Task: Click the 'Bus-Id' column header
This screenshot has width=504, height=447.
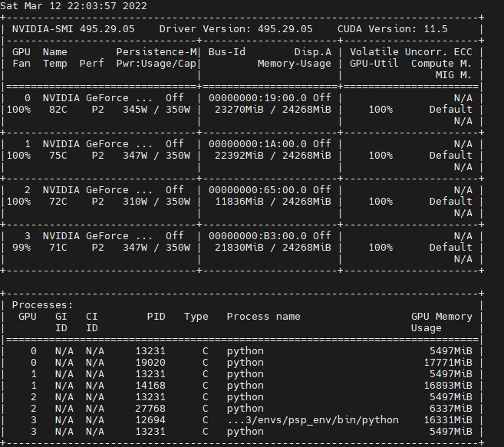Action: pos(227,52)
